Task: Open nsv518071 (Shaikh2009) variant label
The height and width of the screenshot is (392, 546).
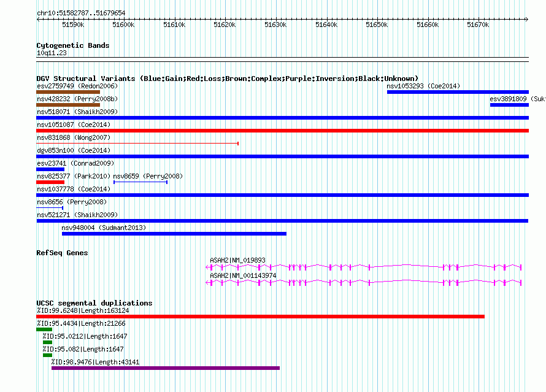Action: pos(77,112)
